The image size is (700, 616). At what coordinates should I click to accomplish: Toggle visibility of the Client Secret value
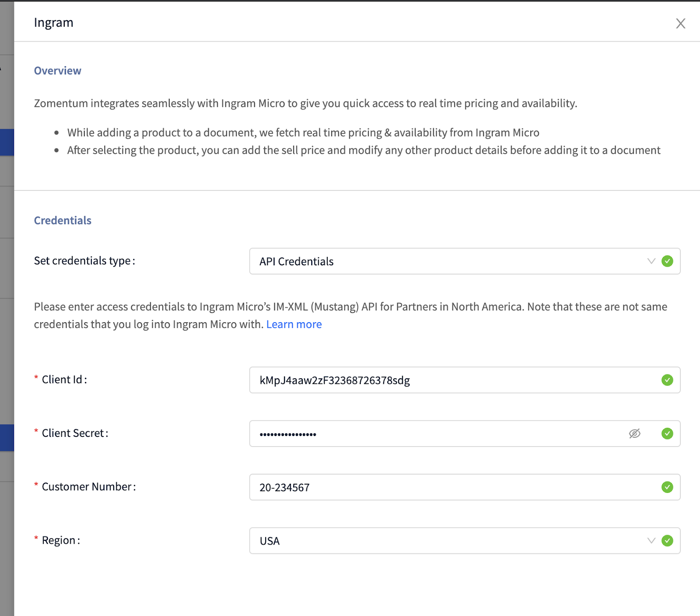pyautogui.click(x=635, y=434)
